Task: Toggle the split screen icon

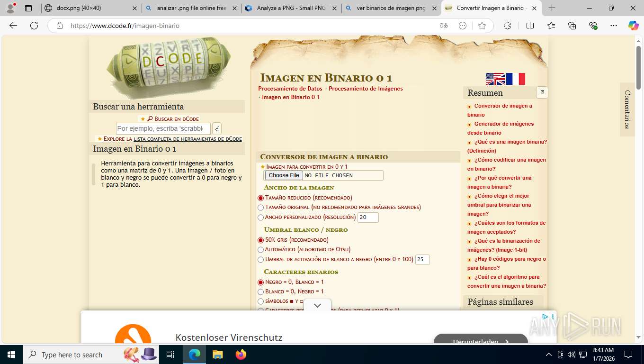Action: 530,26
